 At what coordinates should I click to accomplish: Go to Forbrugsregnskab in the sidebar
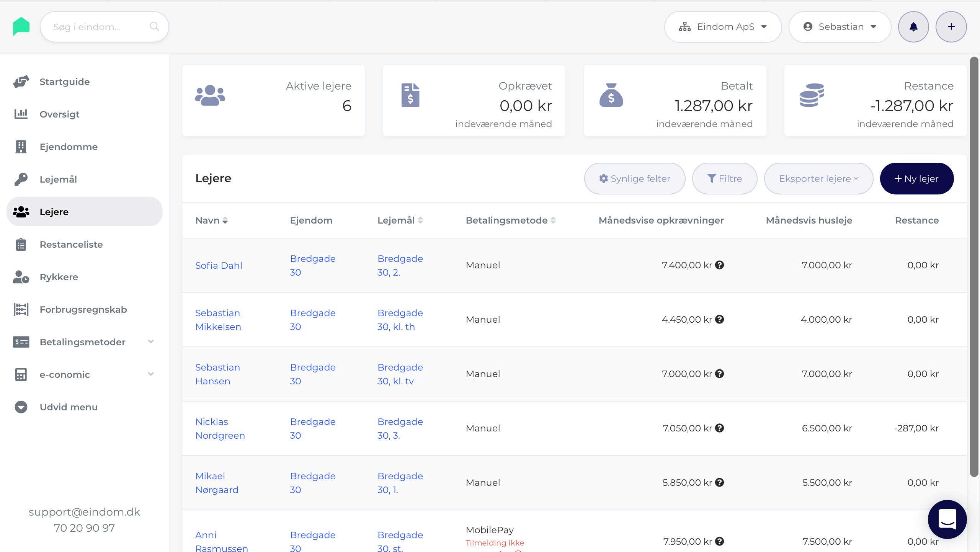(x=83, y=309)
